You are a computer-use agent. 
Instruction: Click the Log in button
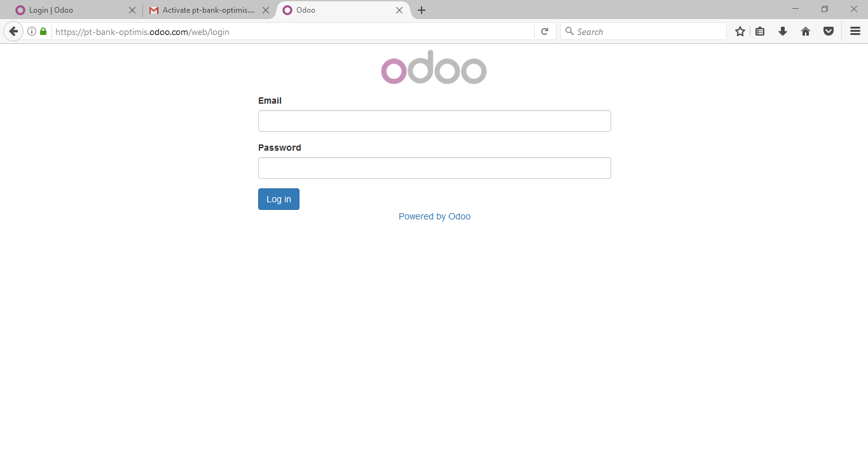tap(279, 199)
